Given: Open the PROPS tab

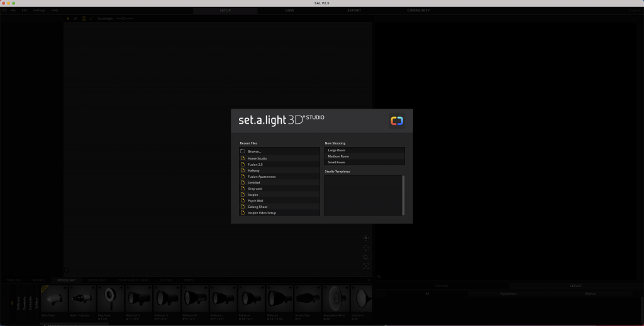Looking at the screenshot, I should click(x=189, y=280).
